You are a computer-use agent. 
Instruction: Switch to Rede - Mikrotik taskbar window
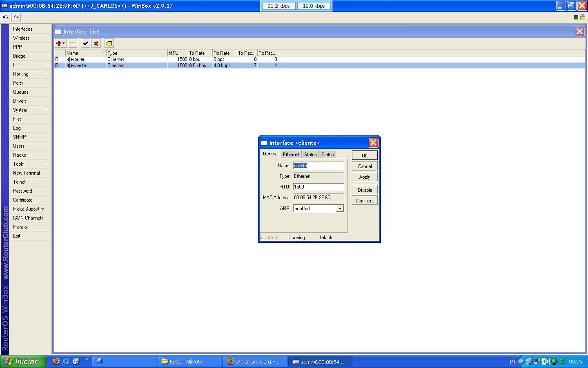tap(189, 361)
